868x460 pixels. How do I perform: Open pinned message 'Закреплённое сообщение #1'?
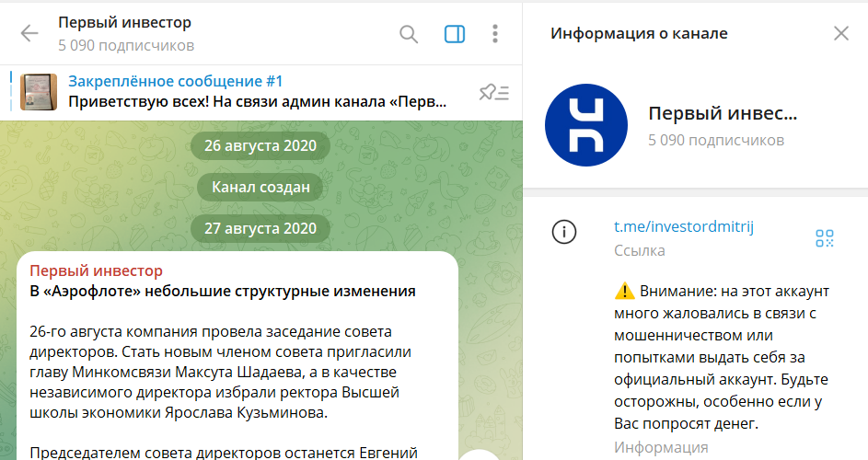coord(176,81)
